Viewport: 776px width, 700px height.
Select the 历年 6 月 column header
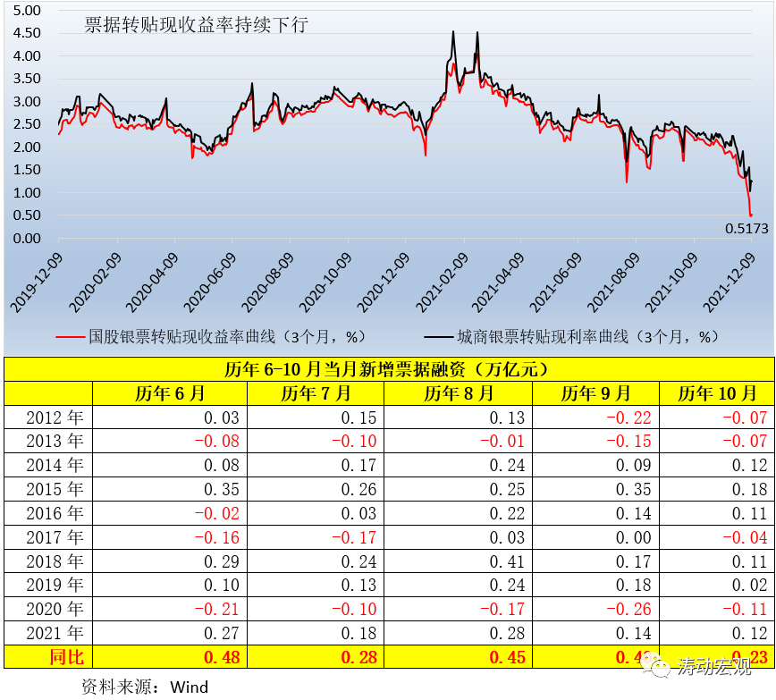(170, 393)
